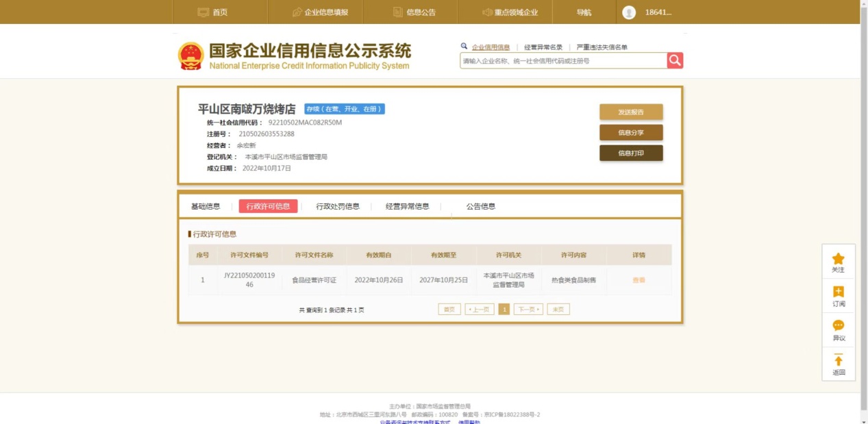Click the 异议 speech bubble icon
Viewport: 868px width, 424px height.
click(x=839, y=325)
